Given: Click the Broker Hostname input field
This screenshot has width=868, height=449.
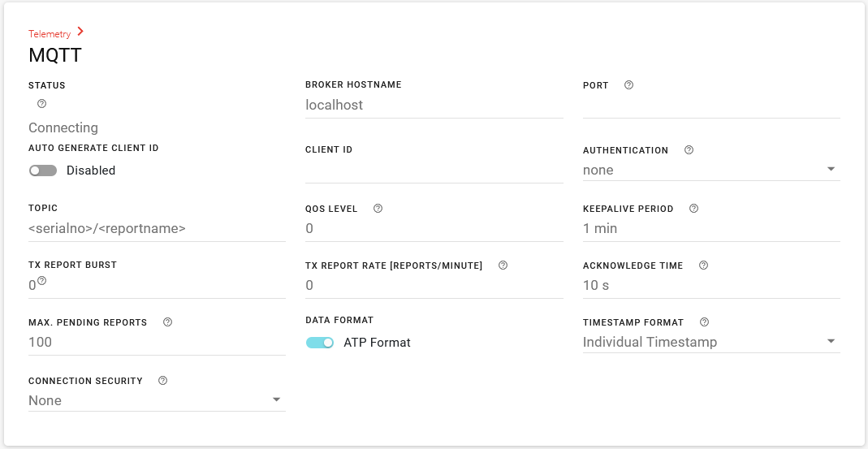Looking at the screenshot, I should pyautogui.click(x=434, y=105).
